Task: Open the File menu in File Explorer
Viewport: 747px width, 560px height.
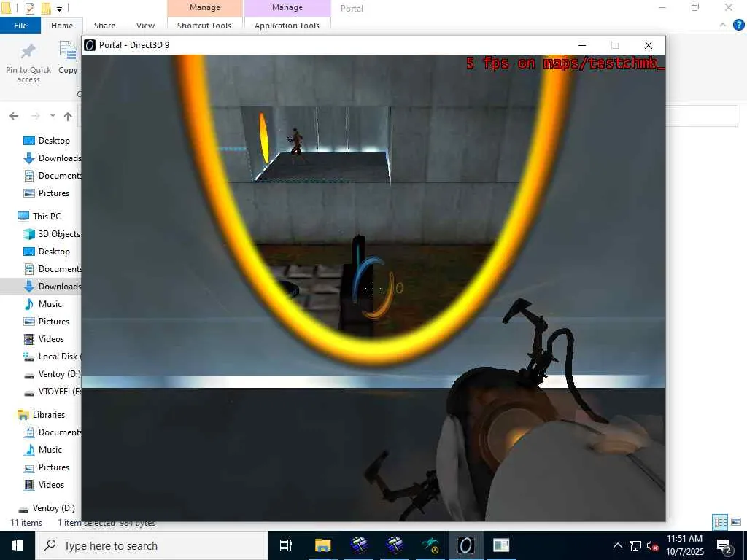Action: [x=20, y=26]
